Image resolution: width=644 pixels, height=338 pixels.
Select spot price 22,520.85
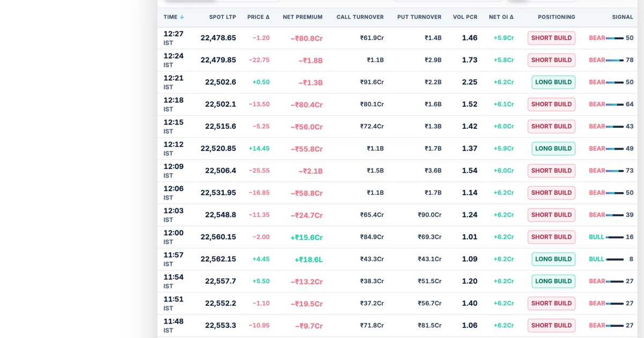point(218,149)
